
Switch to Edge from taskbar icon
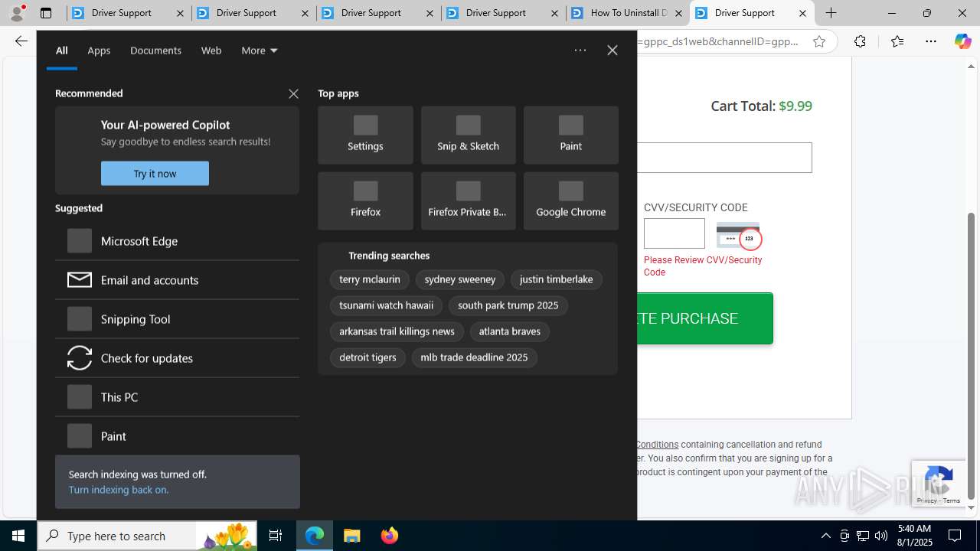tap(315, 536)
